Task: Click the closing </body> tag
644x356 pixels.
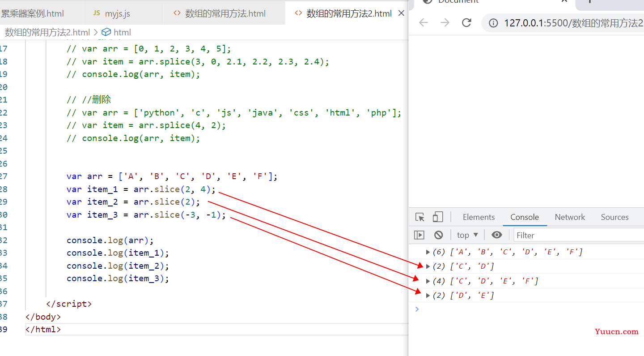Action: (x=43, y=317)
